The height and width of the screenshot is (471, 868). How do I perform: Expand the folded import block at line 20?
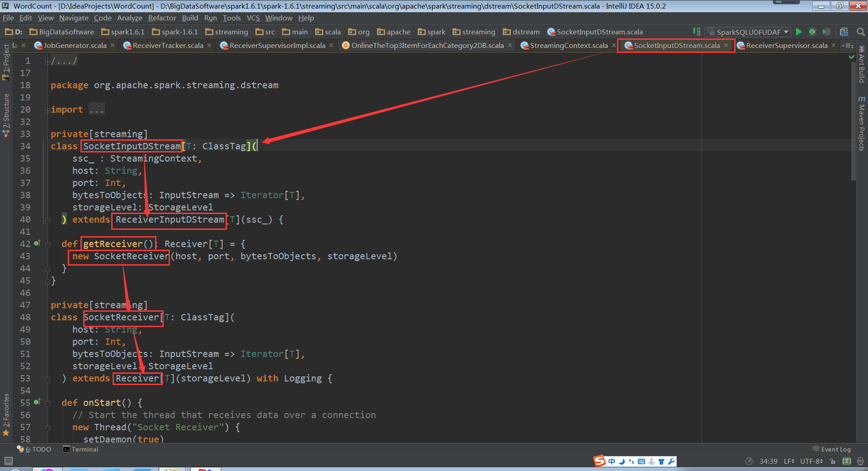[47, 110]
